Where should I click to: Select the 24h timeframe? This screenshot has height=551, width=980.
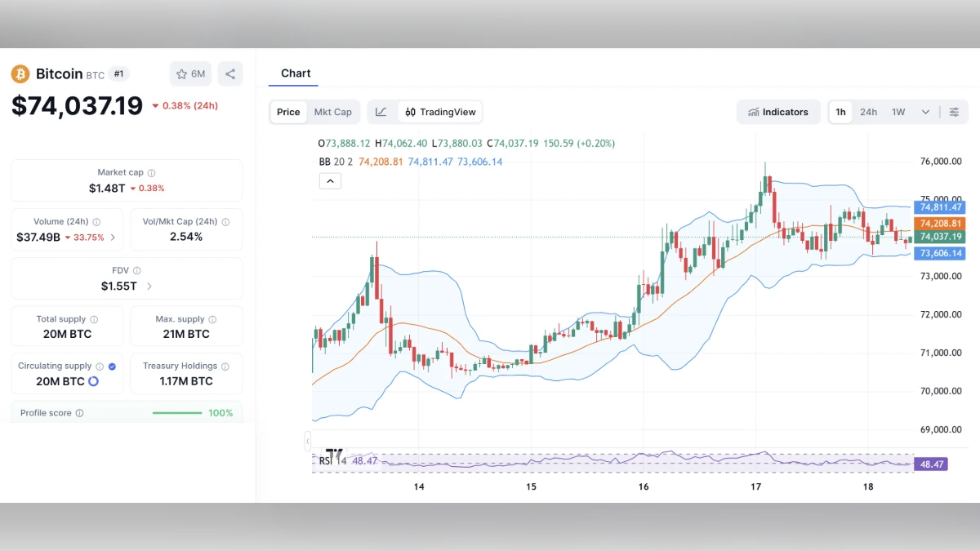click(x=868, y=112)
